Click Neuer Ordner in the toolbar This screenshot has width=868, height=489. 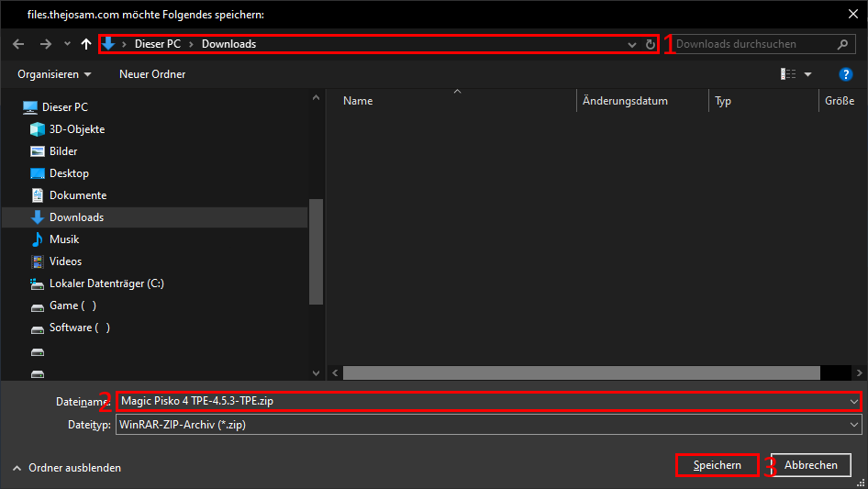(x=152, y=74)
